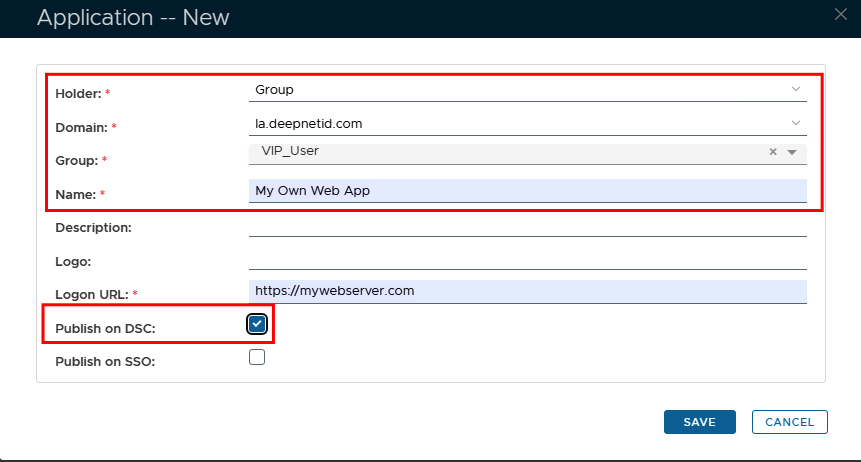Click the Name field containing My Own Web App
The height and width of the screenshot is (462, 861).
(x=527, y=190)
